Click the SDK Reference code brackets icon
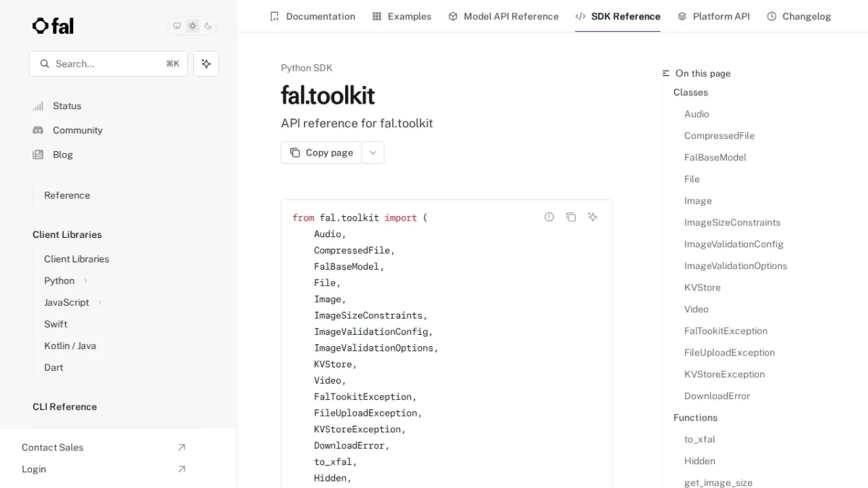 [x=580, y=16]
